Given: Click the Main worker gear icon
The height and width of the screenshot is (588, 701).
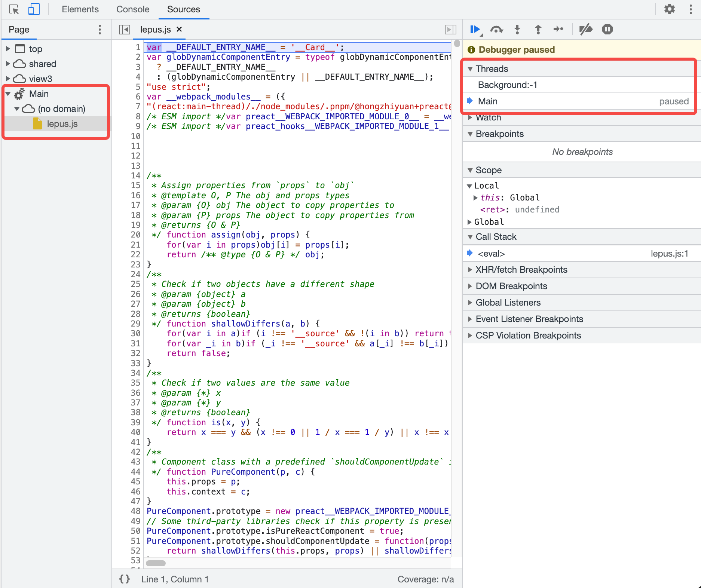Looking at the screenshot, I should click(x=19, y=94).
